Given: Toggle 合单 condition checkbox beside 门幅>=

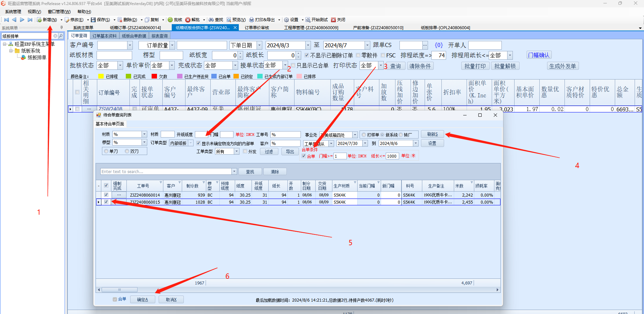Looking at the screenshot, I should pyautogui.click(x=304, y=156).
